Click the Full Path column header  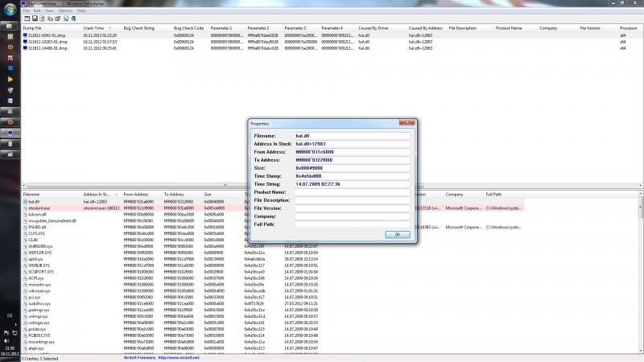click(x=493, y=195)
